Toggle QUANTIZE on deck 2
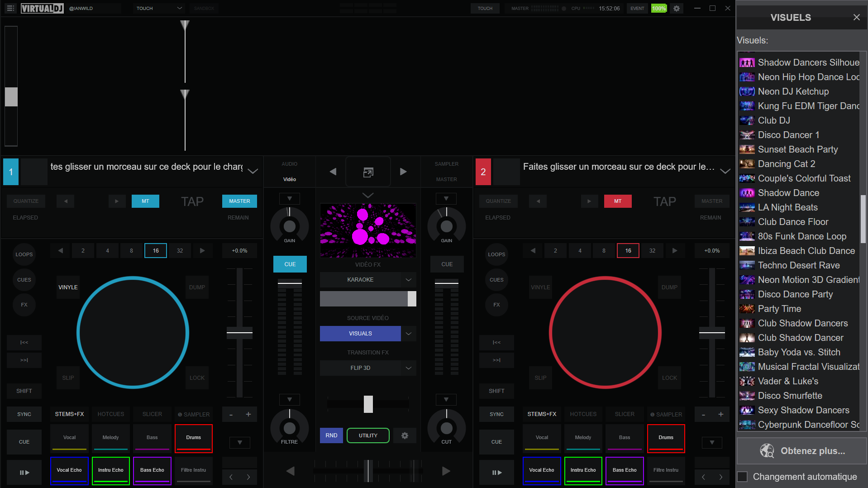The height and width of the screenshot is (488, 868). (x=498, y=201)
